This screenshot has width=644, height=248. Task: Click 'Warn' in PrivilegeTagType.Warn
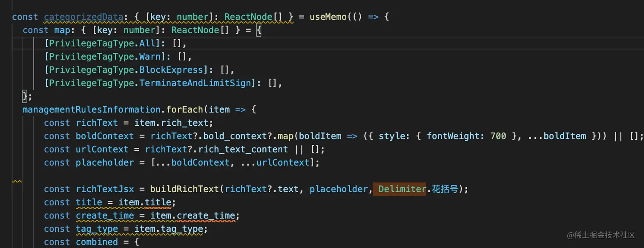click(150, 57)
